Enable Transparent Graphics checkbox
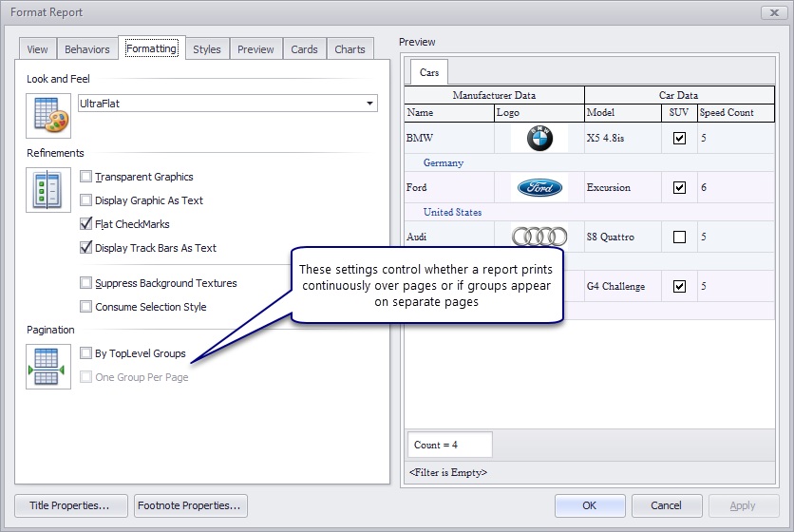 coord(86,177)
